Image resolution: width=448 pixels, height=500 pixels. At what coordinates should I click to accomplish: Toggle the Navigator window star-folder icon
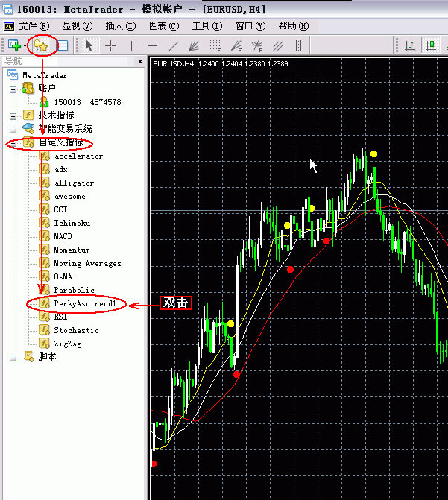(x=41, y=45)
